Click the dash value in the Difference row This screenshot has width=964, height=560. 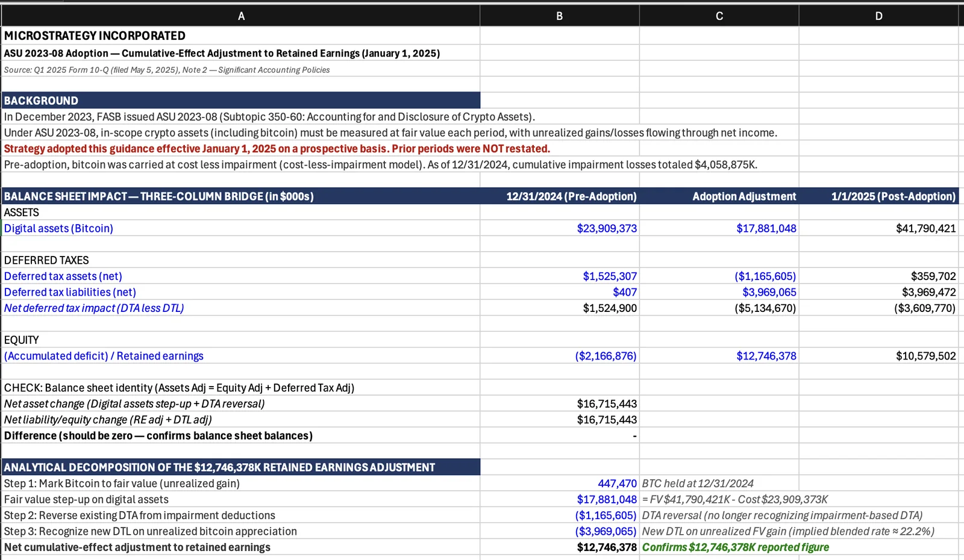point(560,435)
